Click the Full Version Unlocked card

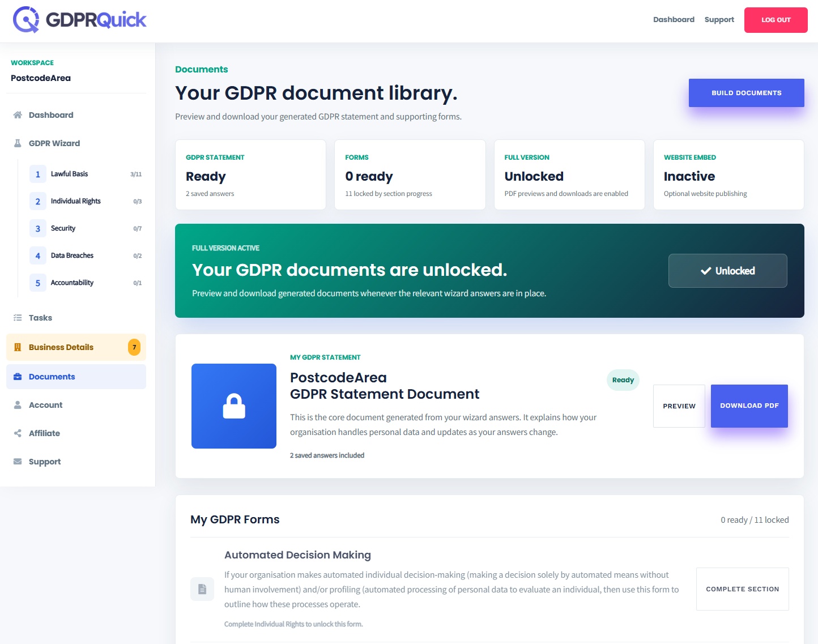tap(569, 174)
